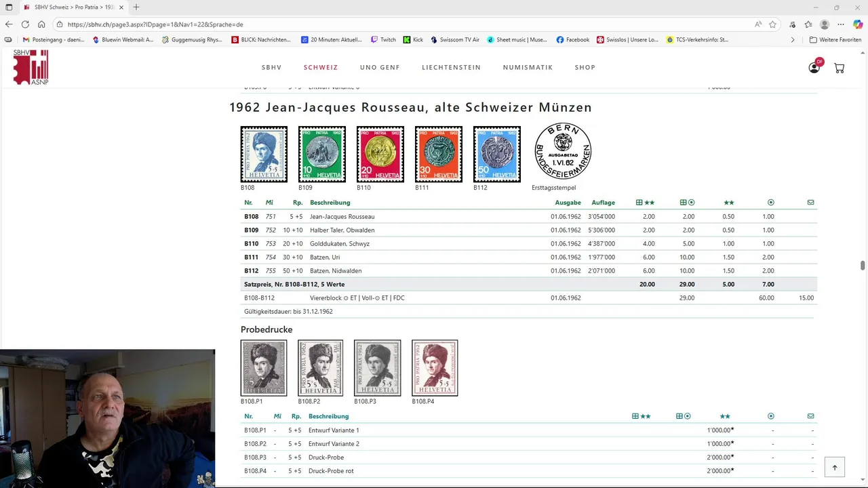Click the page vertical scrollbar thumb

tap(863, 266)
